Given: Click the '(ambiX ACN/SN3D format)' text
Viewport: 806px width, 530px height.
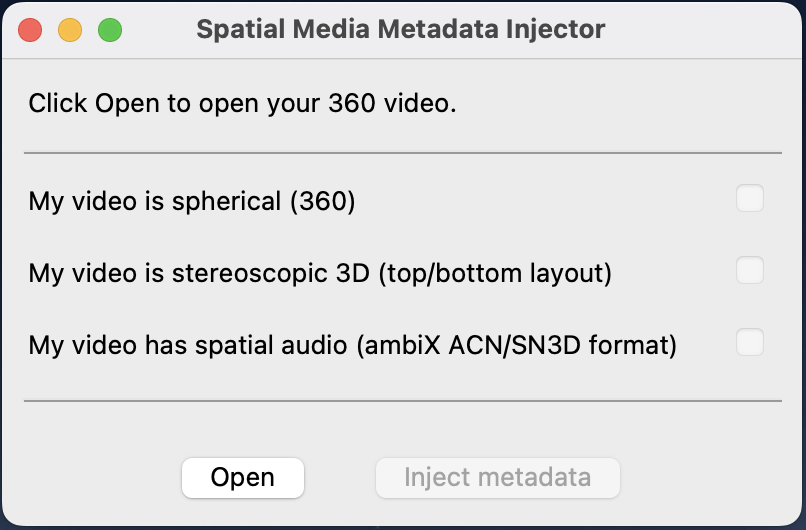Looking at the screenshot, I should point(516,345).
